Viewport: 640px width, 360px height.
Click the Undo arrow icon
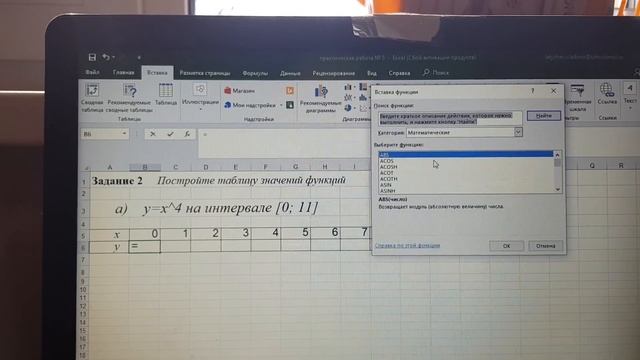click(106, 57)
